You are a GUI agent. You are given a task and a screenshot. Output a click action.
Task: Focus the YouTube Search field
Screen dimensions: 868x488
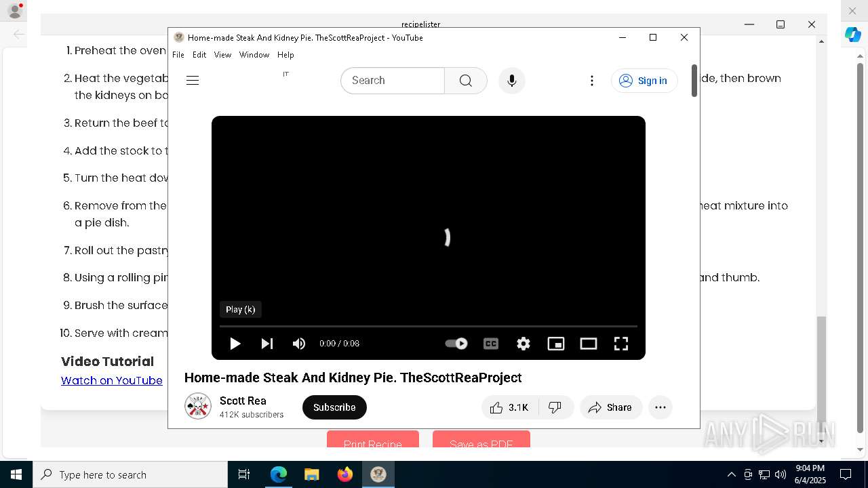(393, 81)
